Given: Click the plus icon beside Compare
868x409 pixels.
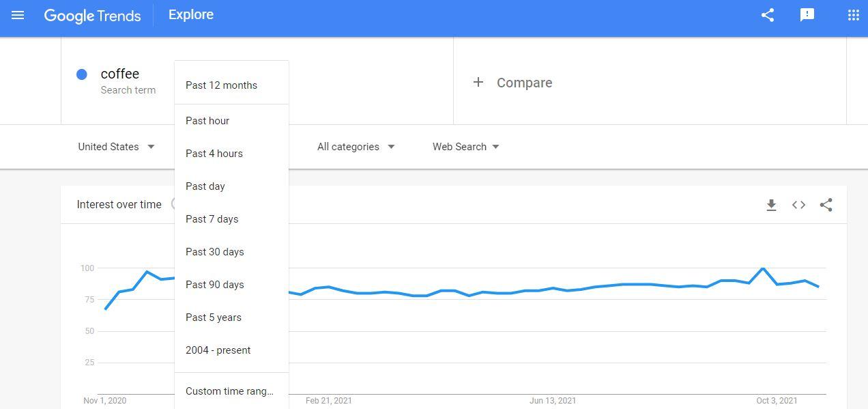Looking at the screenshot, I should pos(478,83).
